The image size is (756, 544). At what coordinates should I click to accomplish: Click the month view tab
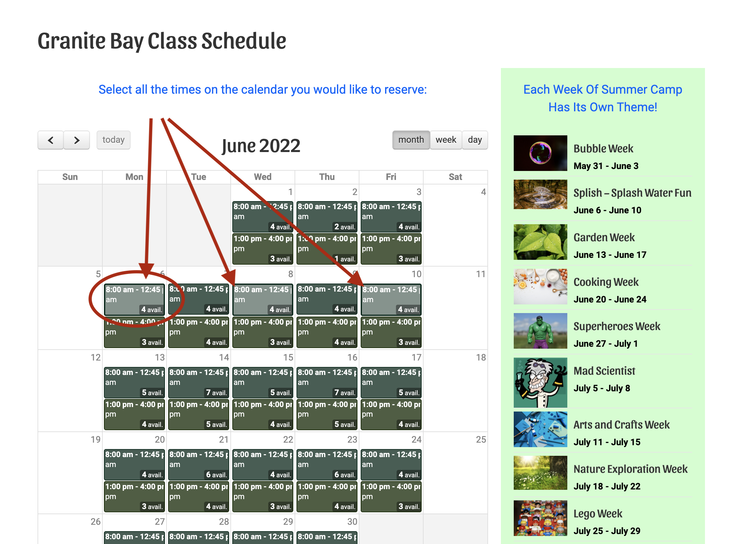point(410,140)
